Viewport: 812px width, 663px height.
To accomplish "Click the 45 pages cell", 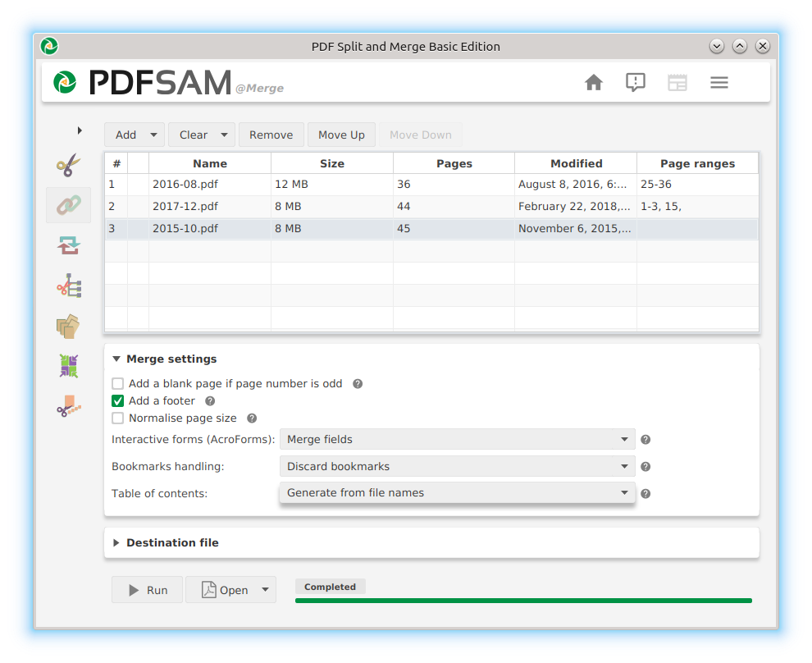I will (x=454, y=228).
